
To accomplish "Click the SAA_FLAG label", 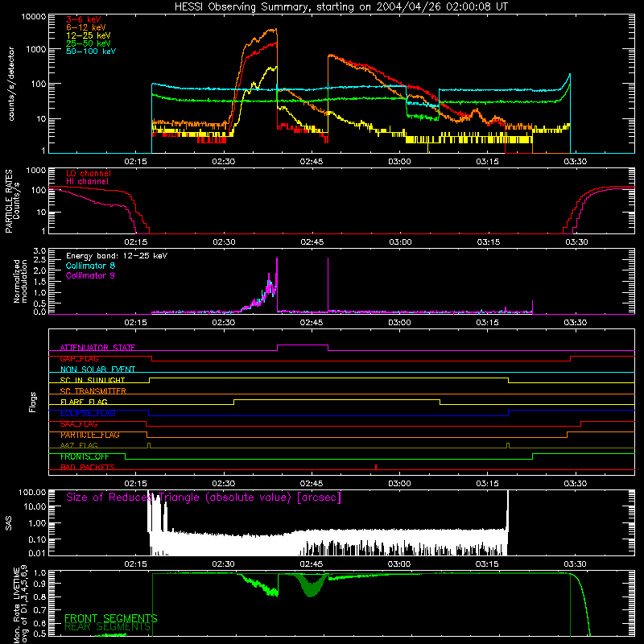I will tap(79, 424).
